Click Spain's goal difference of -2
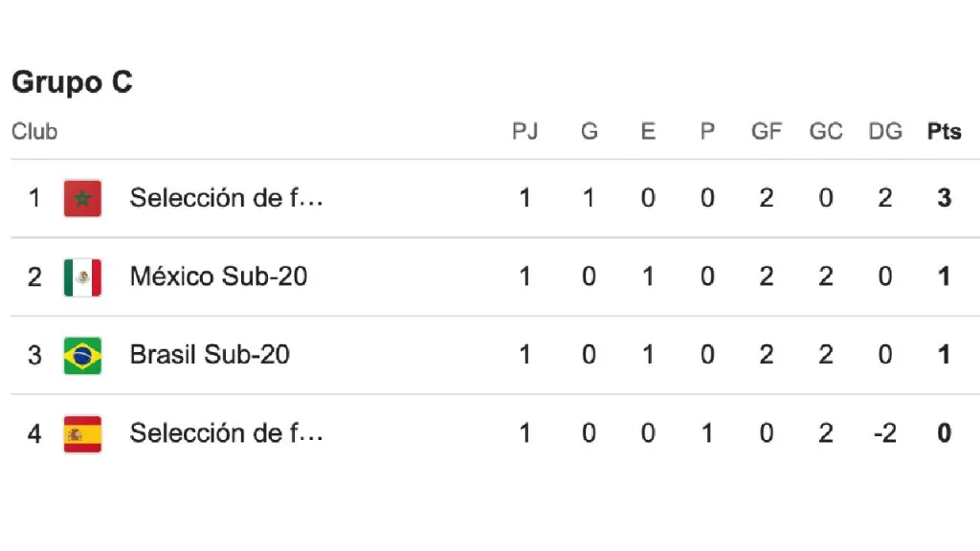Screen dimensions: 980x551 pos(884,434)
